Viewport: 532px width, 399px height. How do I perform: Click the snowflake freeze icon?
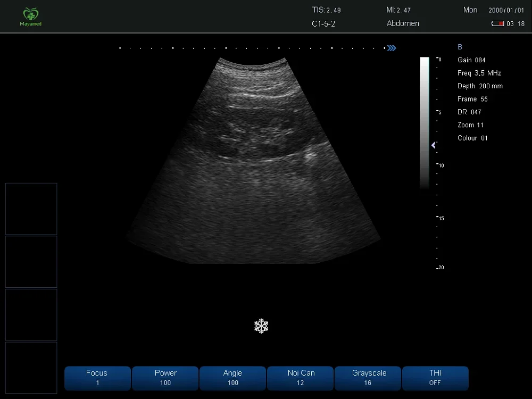(261, 326)
